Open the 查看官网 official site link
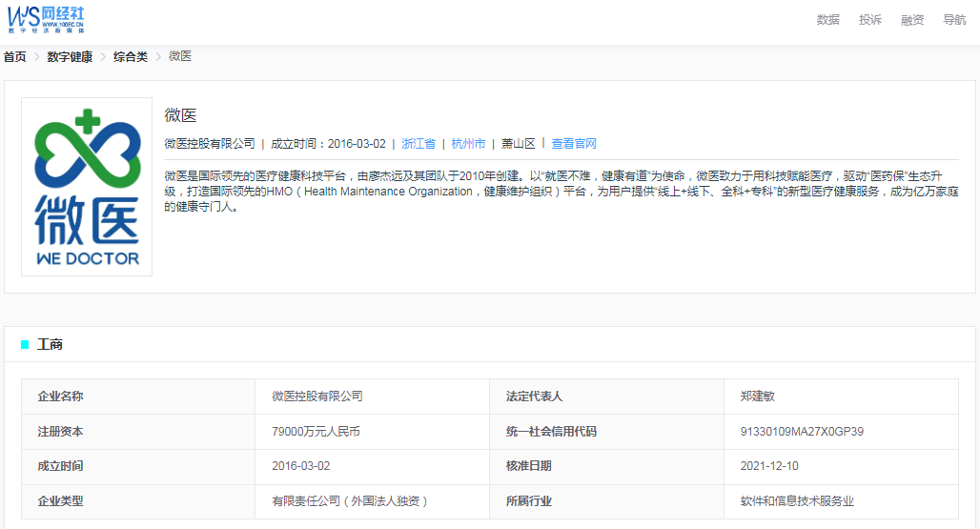 click(574, 144)
